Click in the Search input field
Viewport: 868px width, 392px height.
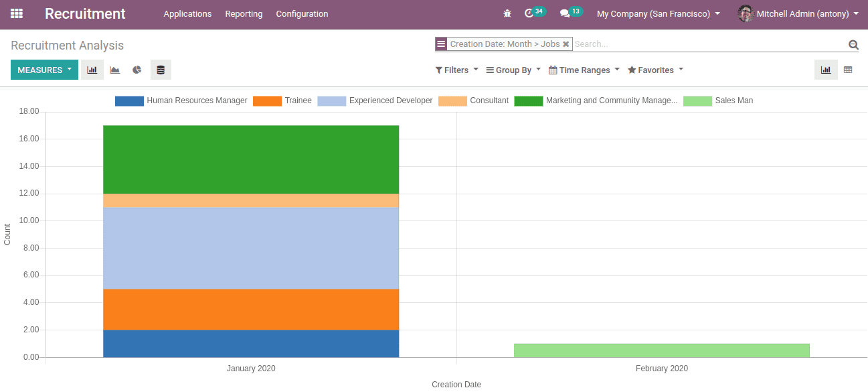pos(709,44)
